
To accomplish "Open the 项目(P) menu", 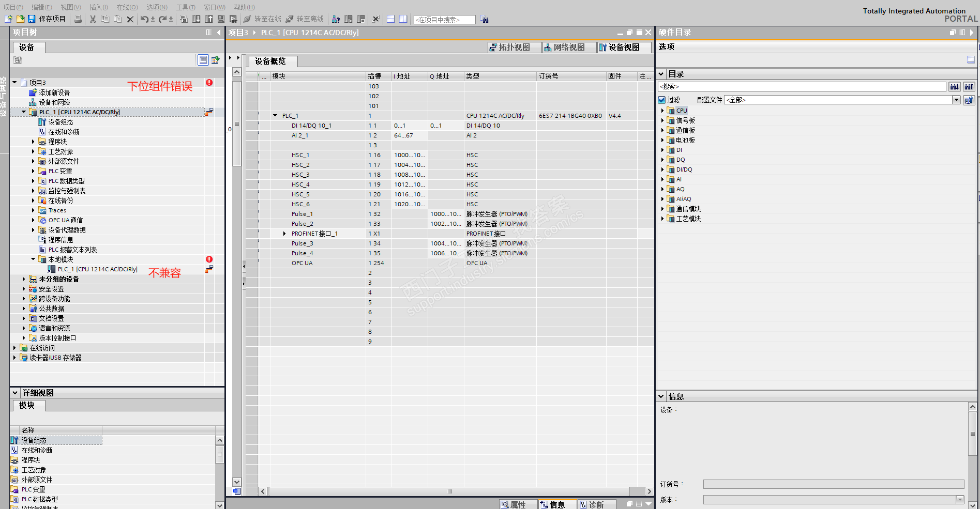I will (13, 7).
